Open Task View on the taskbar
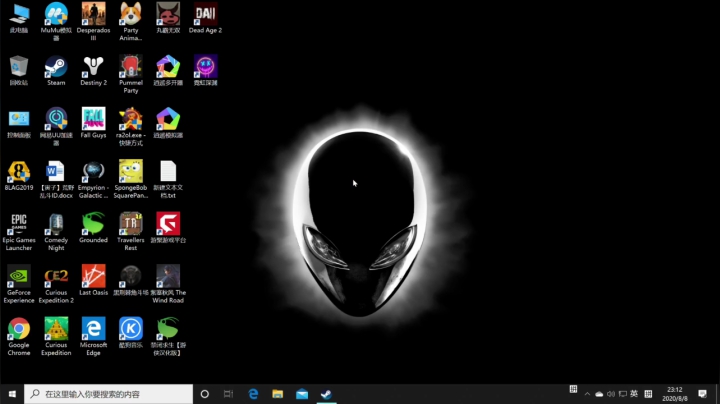Image resolution: width=720 pixels, height=404 pixels. (228, 394)
